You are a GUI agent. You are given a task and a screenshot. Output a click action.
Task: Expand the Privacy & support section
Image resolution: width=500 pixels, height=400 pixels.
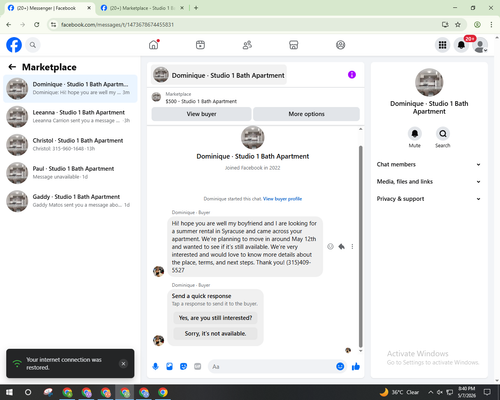(x=429, y=199)
